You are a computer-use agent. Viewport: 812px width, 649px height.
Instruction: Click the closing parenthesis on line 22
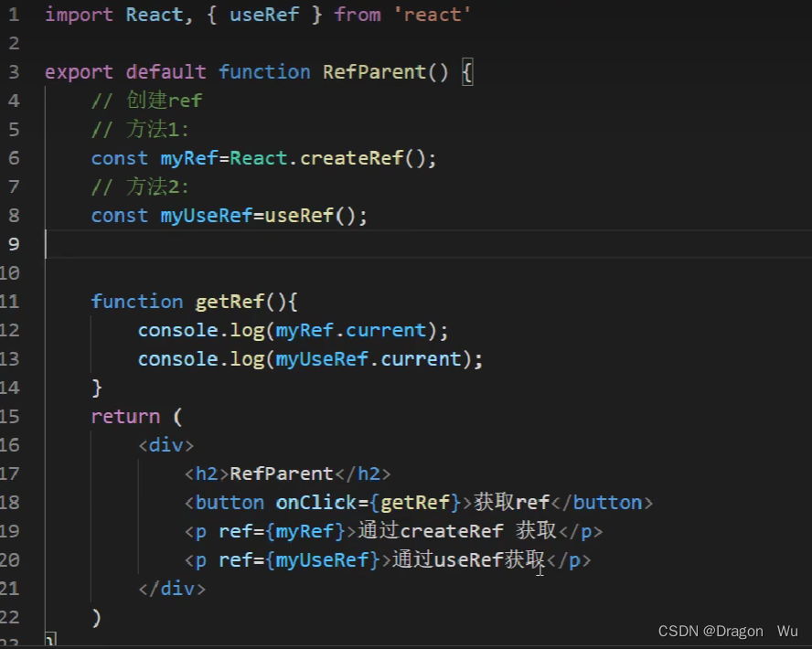(x=97, y=617)
